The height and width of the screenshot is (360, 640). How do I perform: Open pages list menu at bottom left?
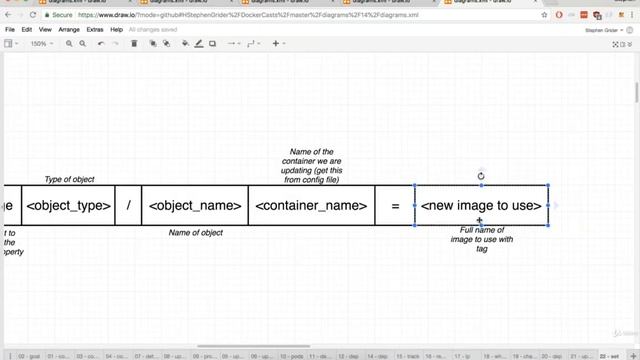10,356
